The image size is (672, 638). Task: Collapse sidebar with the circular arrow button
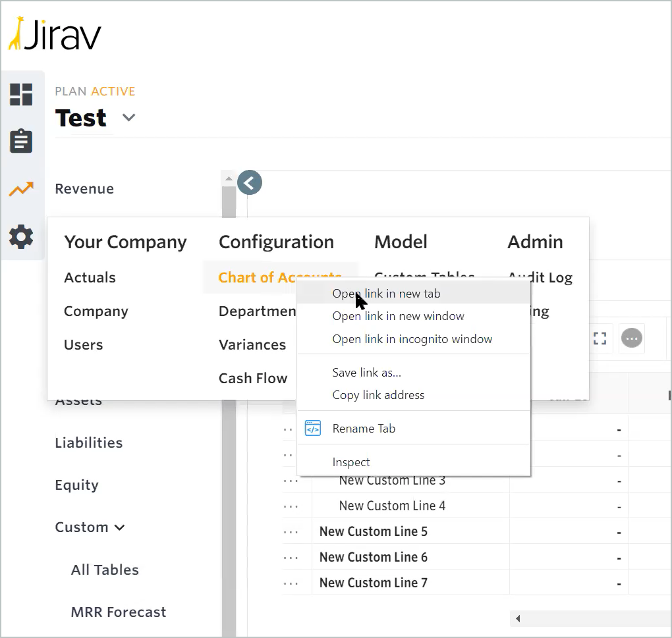[250, 182]
